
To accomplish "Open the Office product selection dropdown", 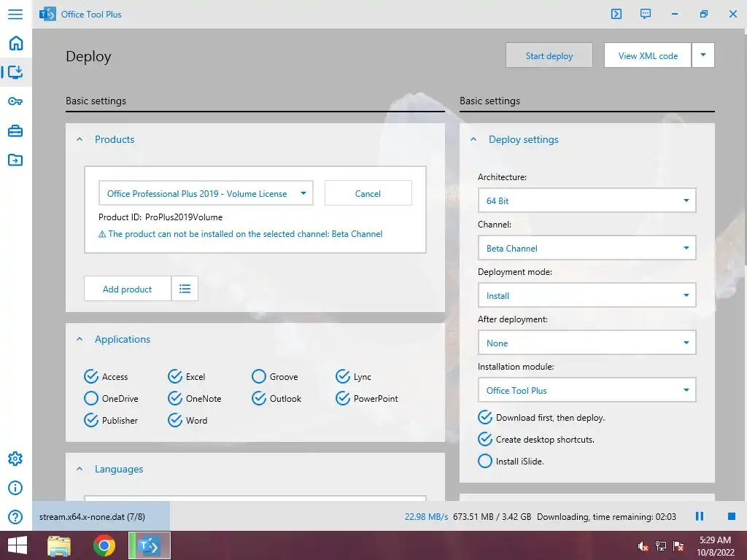I will 206,193.
